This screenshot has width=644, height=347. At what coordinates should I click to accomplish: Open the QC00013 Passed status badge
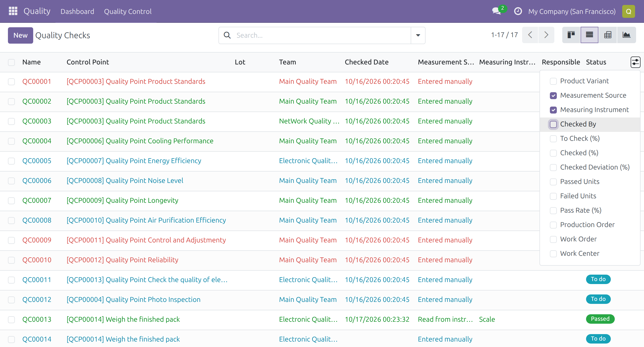click(x=600, y=319)
